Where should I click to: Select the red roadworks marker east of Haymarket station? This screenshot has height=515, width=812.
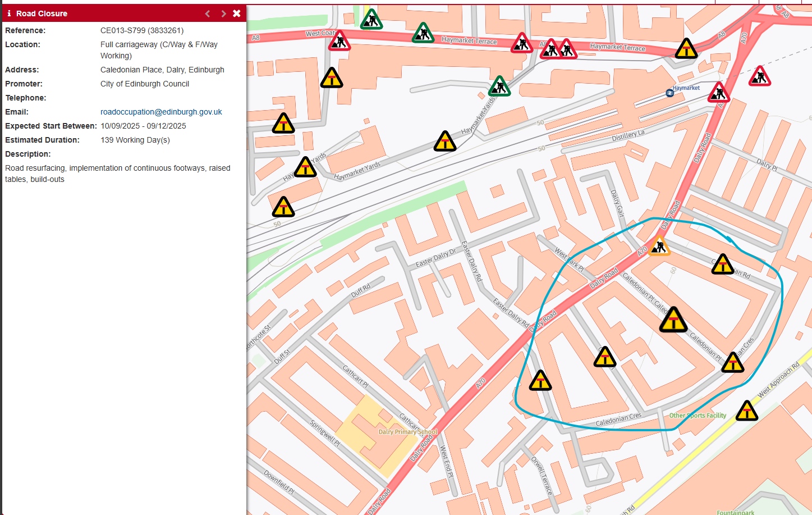[x=759, y=77]
